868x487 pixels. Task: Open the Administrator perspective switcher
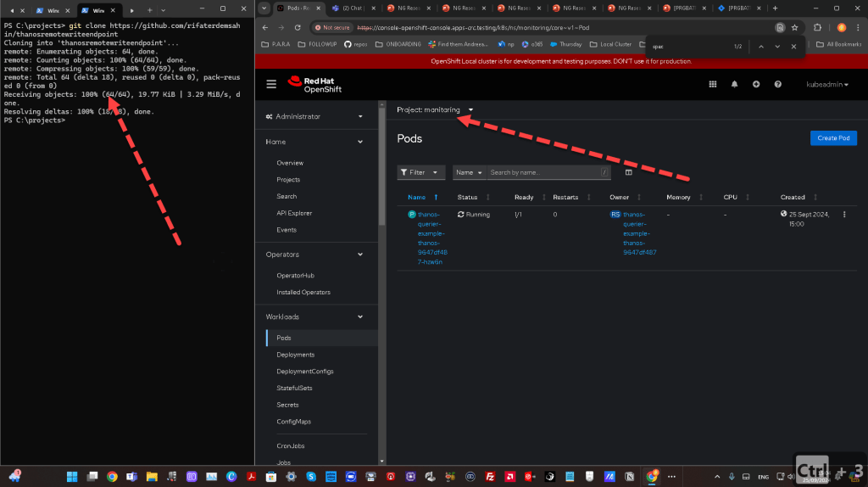pyautogui.click(x=314, y=116)
